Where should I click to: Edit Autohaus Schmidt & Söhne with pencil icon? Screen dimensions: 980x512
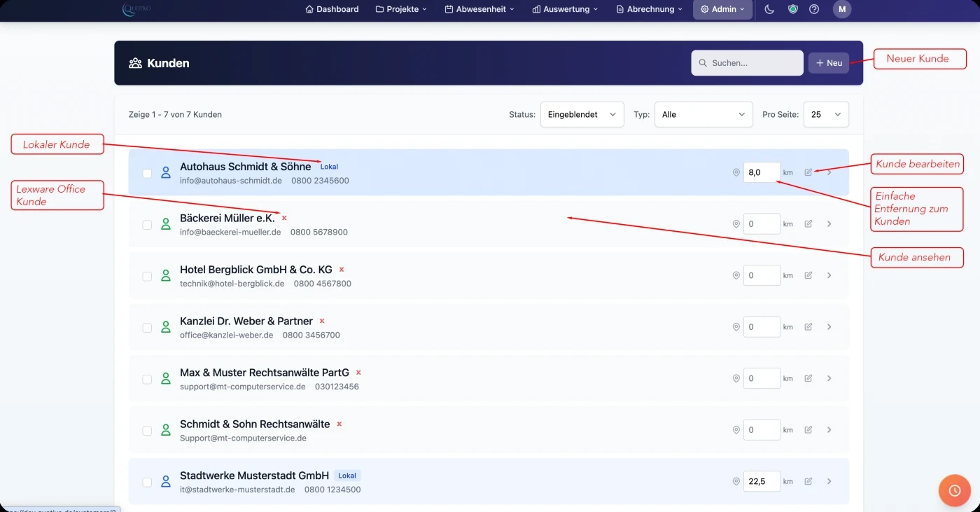coord(808,172)
